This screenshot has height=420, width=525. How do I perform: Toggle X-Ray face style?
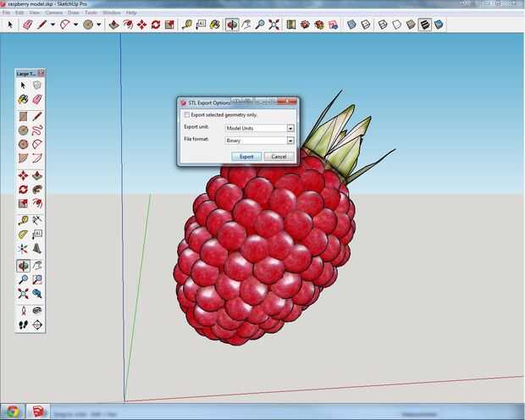(x=351, y=25)
